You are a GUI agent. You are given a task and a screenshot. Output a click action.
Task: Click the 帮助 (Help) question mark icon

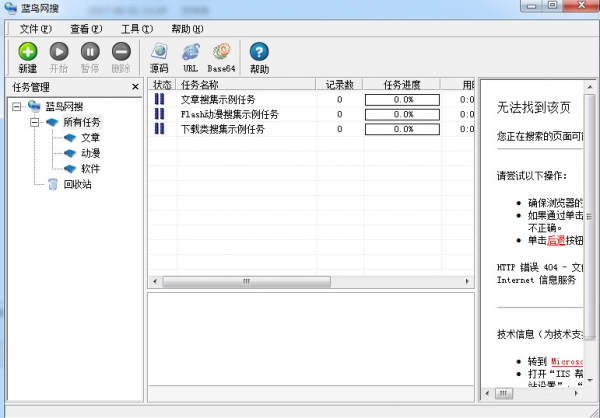click(x=259, y=52)
